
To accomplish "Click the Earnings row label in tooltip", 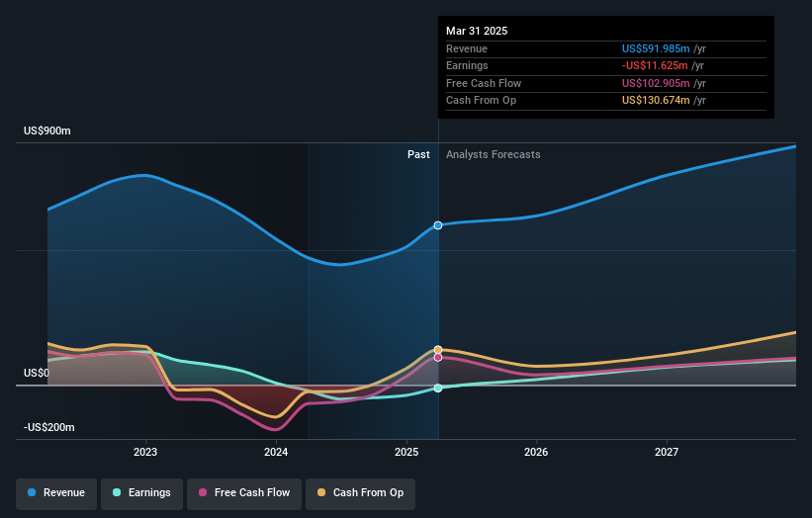I will click(x=467, y=65).
